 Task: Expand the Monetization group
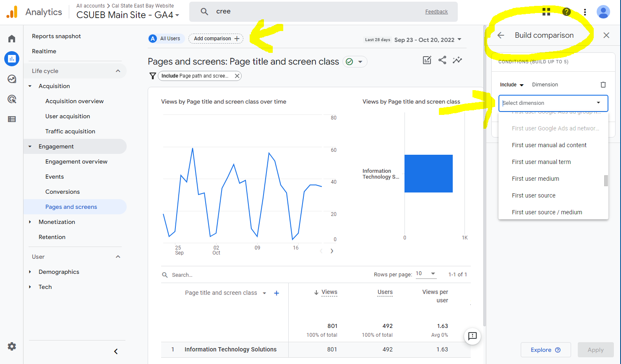pos(30,222)
